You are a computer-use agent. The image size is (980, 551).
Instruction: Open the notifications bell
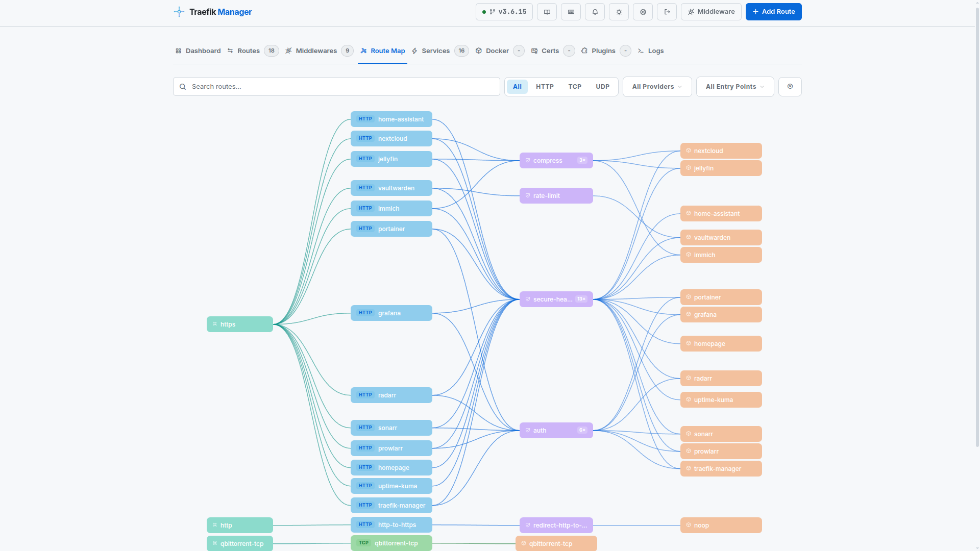595,12
